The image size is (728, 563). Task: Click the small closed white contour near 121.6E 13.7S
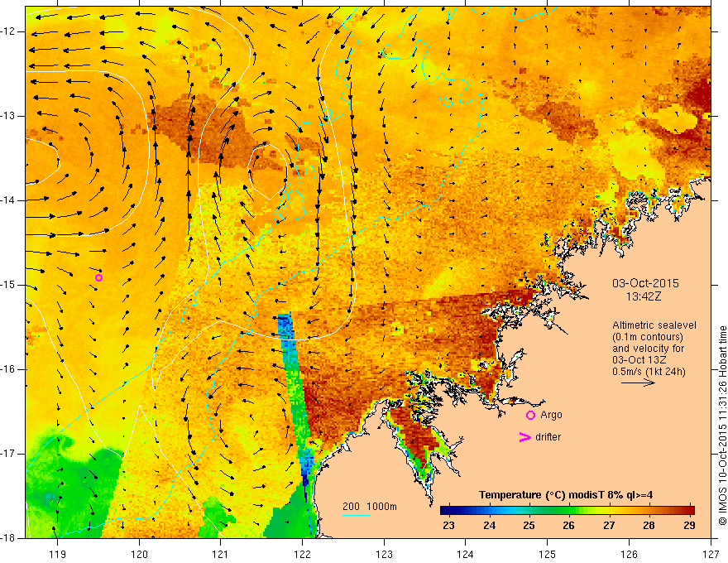click(268, 171)
